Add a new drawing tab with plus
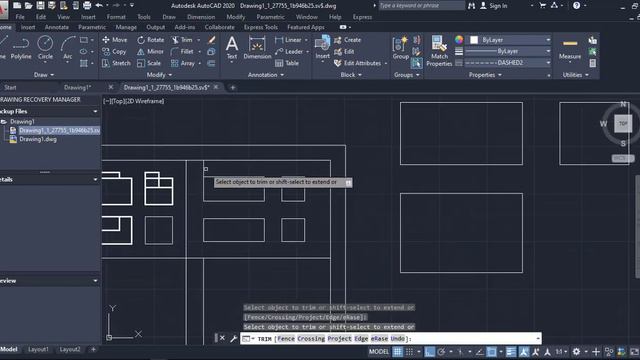640x360 pixels. [233, 87]
